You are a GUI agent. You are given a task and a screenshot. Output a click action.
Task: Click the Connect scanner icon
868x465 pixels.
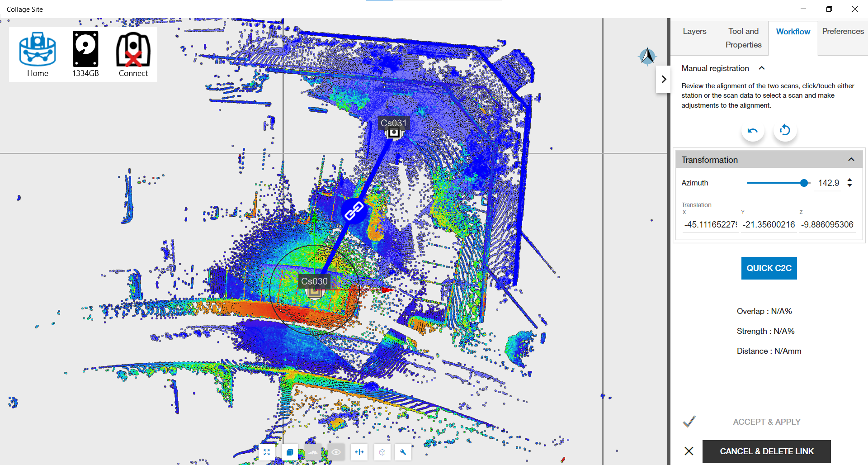tap(133, 54)
